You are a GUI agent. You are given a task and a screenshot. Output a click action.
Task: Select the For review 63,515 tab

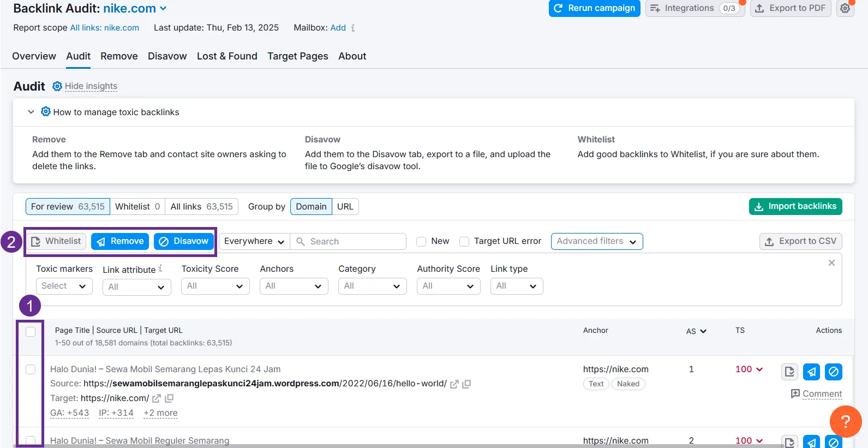coord(68,206)
